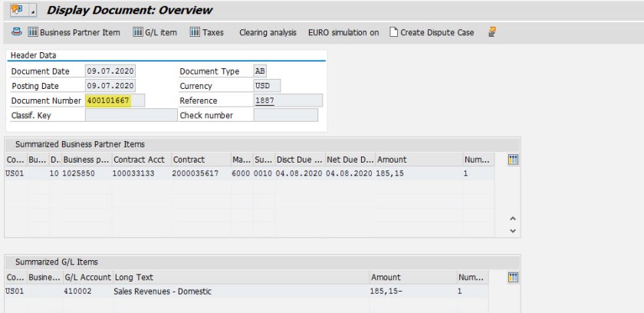Click the Currency field USD

[267, 86]
